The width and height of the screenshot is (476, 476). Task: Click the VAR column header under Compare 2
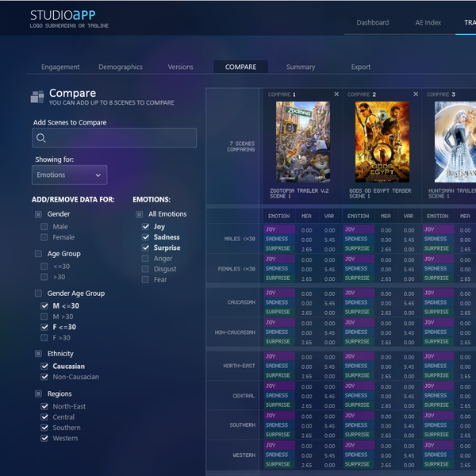pos(409,216)
